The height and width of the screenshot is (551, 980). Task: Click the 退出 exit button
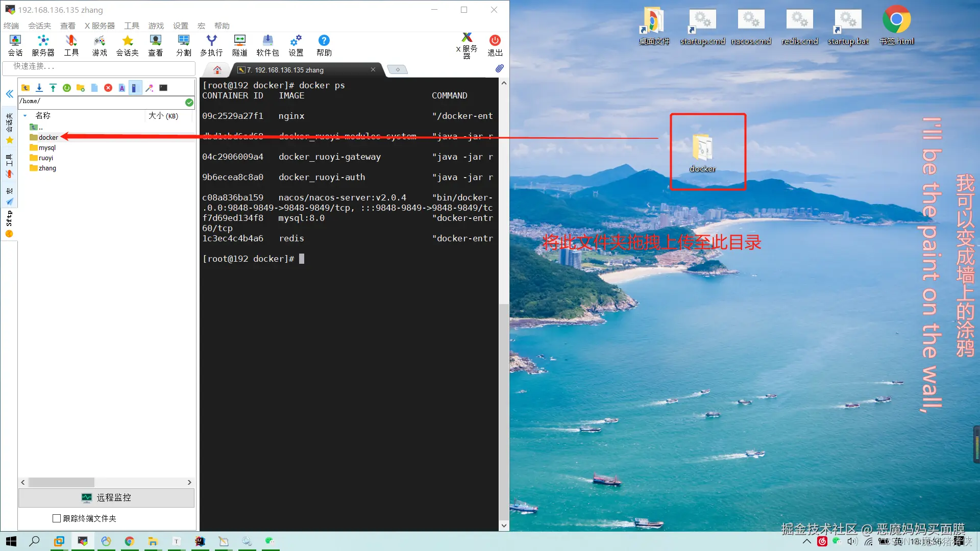[x=495, y=45]
